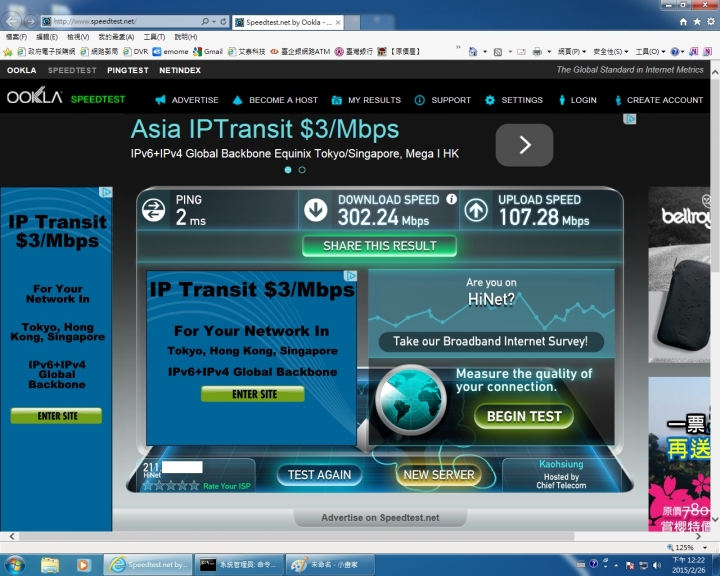Open the 檢視(V) menu
This screenshot has height=576, width=720.
pyautogui.click(x=78, y=37)
